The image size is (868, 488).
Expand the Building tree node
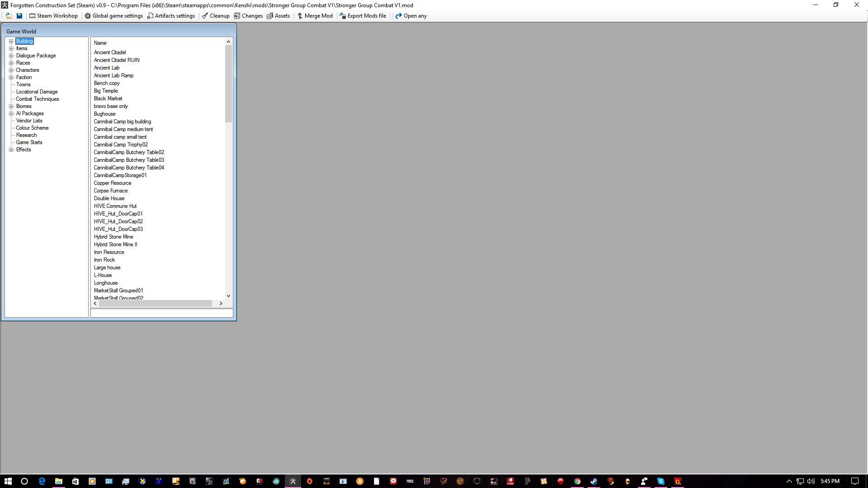click(11, 41)
